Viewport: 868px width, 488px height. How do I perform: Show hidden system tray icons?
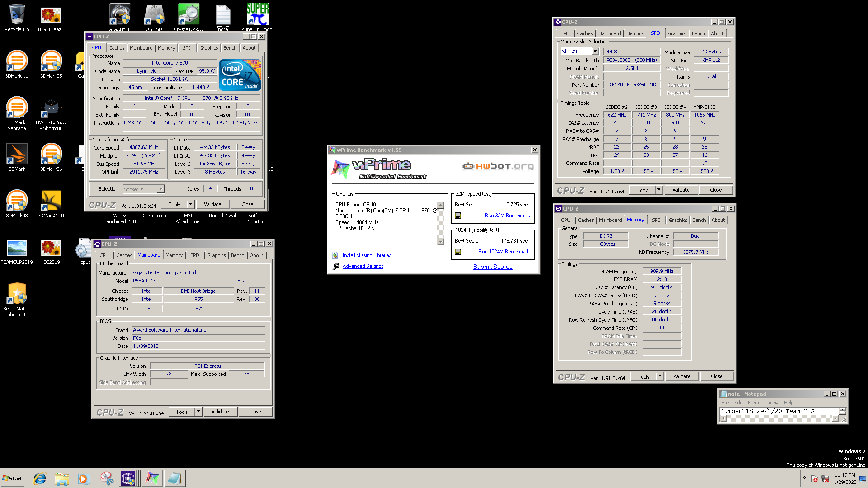point(804,478)
